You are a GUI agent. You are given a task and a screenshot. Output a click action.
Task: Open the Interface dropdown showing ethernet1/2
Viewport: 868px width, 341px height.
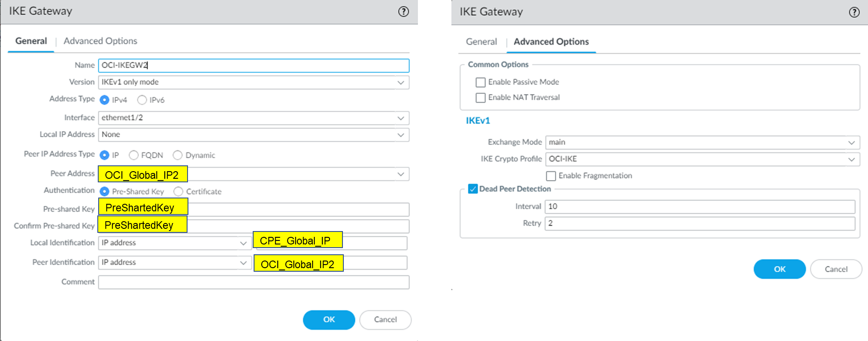[x=254, y=118]
